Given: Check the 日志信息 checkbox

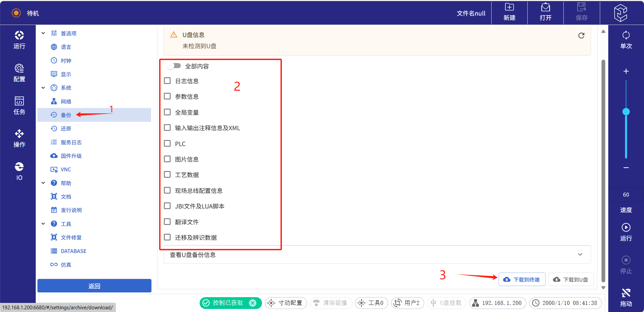Looking at the screenshot, I should (167, 81).
